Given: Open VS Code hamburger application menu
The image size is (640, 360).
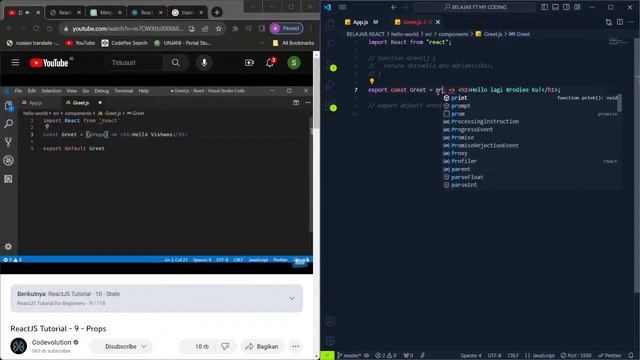Looking at the screenshot, I should point(342,7).
